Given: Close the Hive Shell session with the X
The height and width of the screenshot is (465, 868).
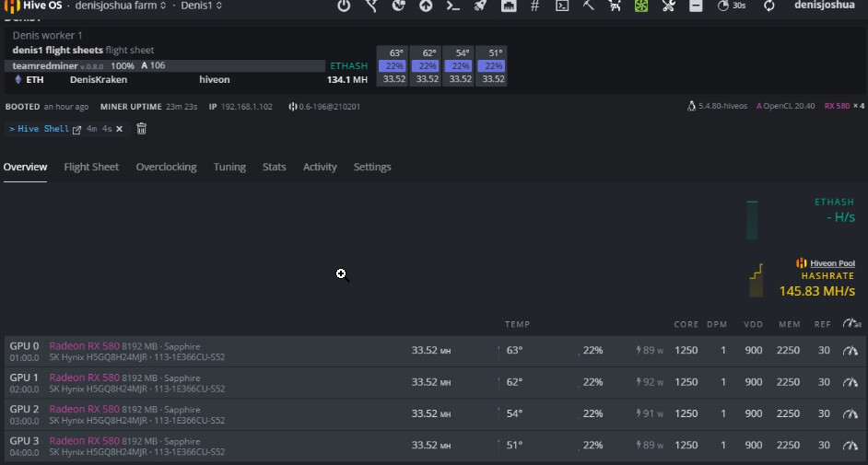Looking at the screenshot, I should 119,129.
